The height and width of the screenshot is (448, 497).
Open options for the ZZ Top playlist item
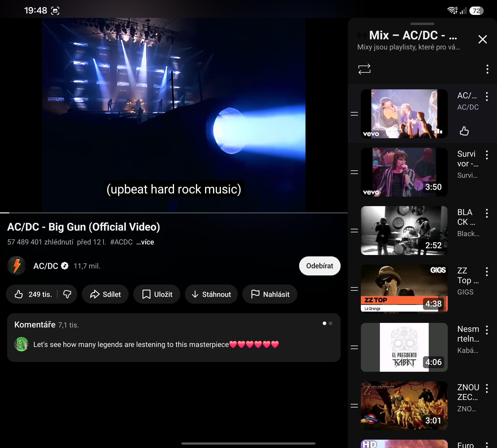487,271
